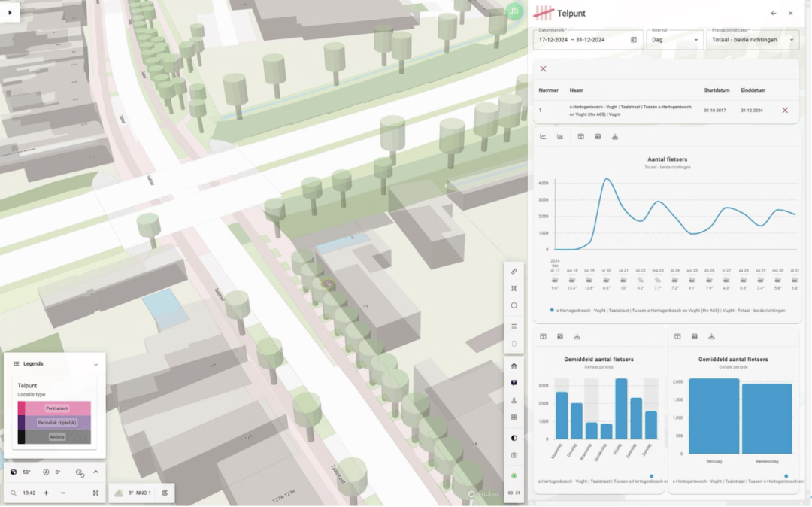Open the Prestatie-indicator dropdown

click(752, 40)
